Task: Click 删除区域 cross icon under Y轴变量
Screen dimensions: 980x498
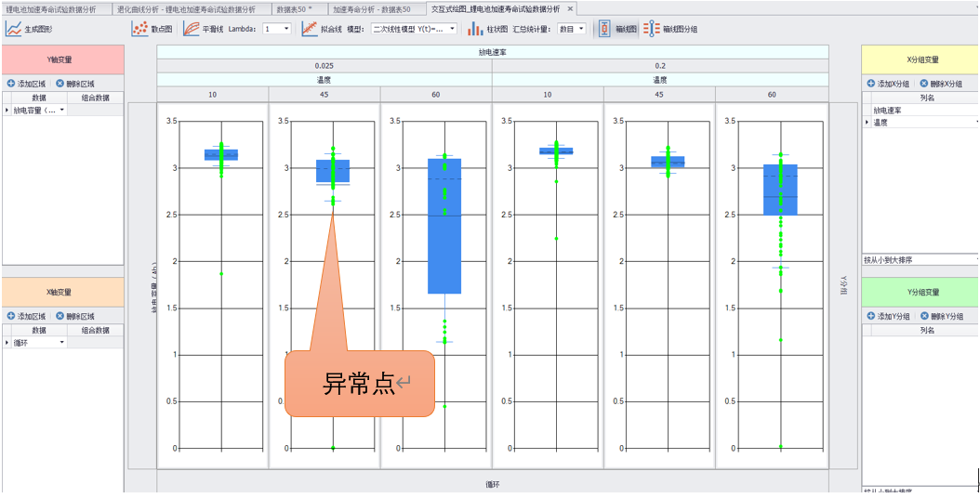Action: (60, 83)
